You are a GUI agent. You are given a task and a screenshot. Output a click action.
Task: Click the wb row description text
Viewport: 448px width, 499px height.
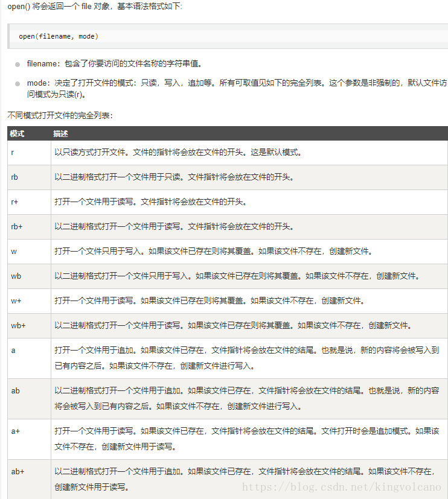[237, 276]
